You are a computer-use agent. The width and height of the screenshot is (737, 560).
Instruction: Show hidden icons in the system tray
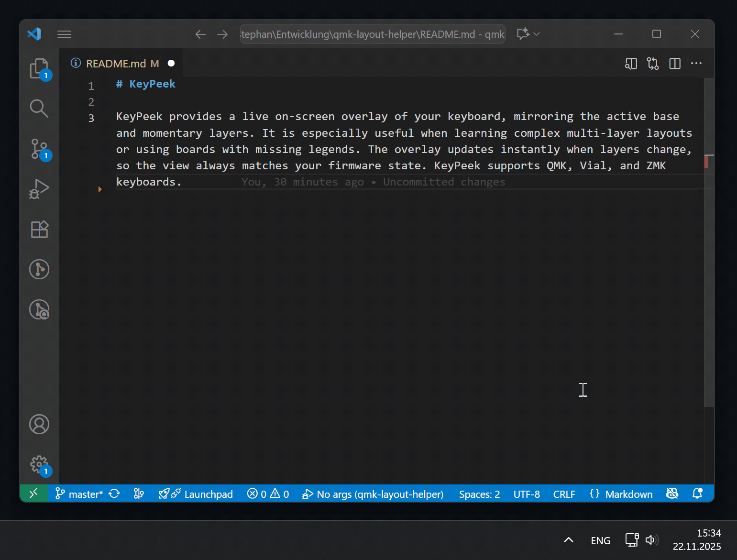569,540
